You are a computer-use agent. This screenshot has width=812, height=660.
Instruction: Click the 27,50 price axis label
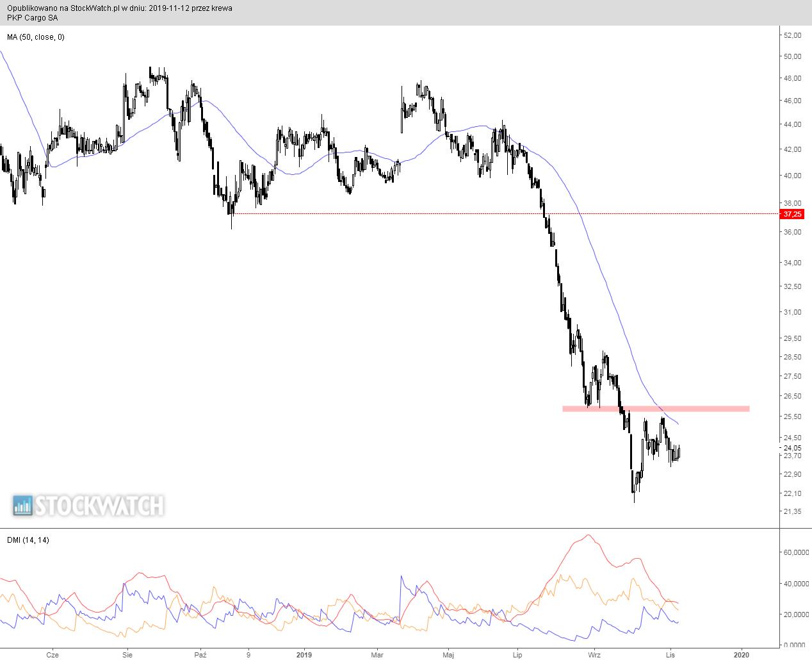(792, 376)
